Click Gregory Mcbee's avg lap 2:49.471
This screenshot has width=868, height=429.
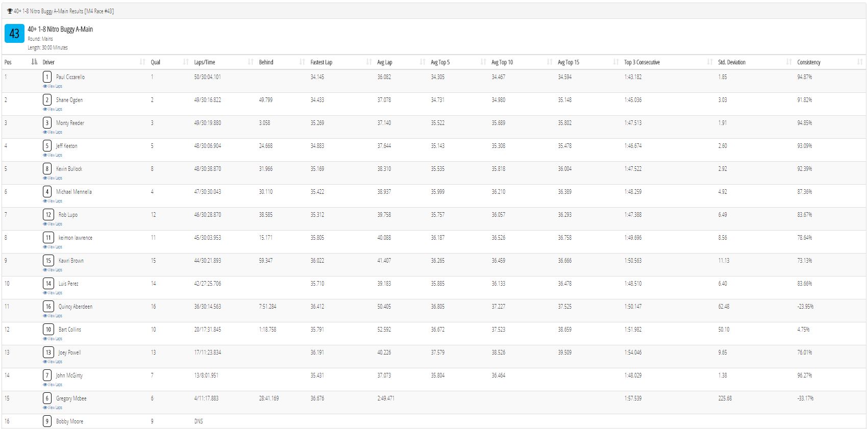tap(386, 398)
